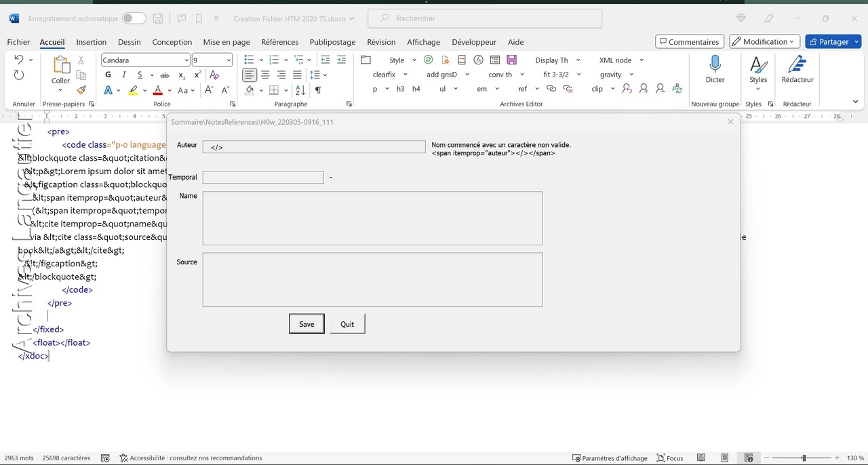The width and height of the screenshot is (868, 465).
Task: Expand the conv th dropdown
Action: coord(522,75)
